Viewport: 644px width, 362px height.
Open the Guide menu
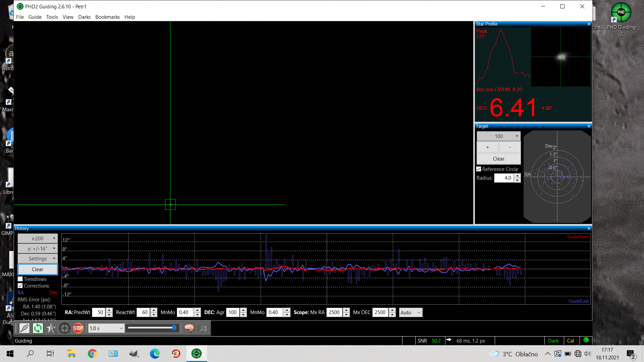35,17
